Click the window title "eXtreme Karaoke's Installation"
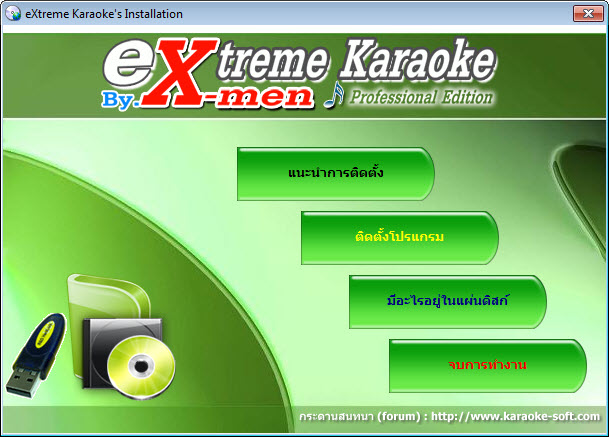The height and width of the screenshot is (437, 609). tap(104, 14)
